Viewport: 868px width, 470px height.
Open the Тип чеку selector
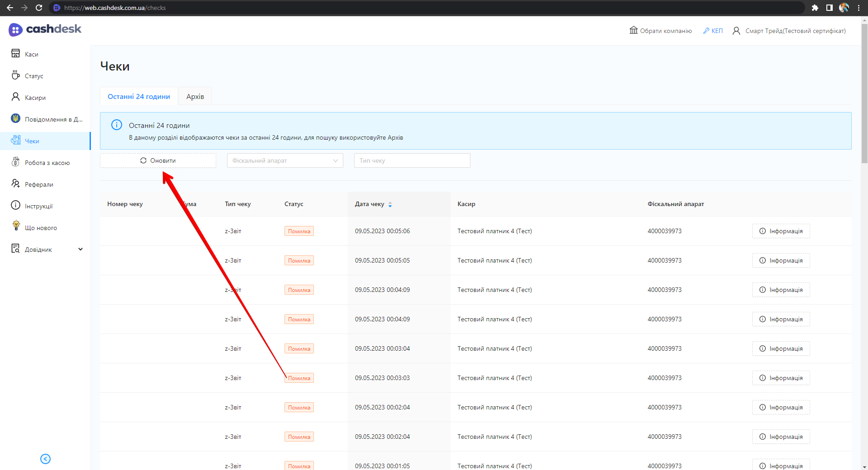tap(412, 160)
